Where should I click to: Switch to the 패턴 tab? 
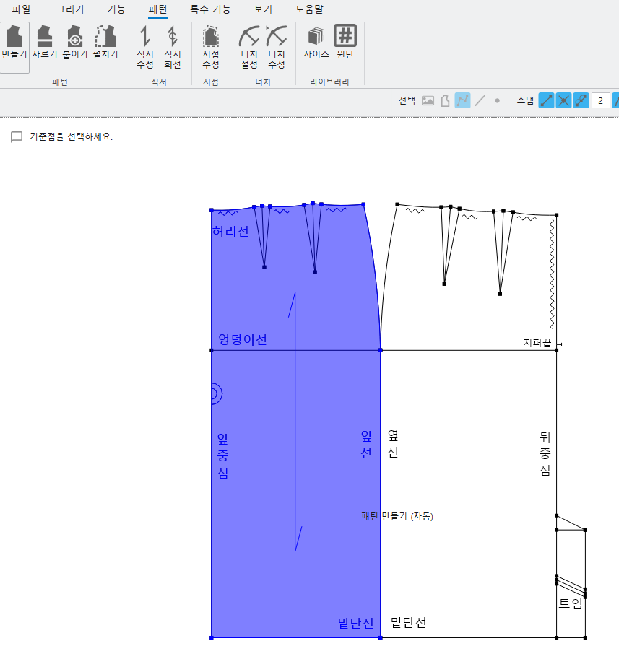click(157, 9)
